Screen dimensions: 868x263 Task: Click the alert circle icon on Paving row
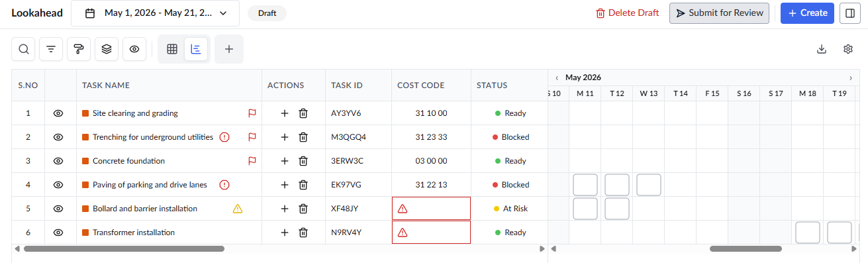[x=224, y=185]
